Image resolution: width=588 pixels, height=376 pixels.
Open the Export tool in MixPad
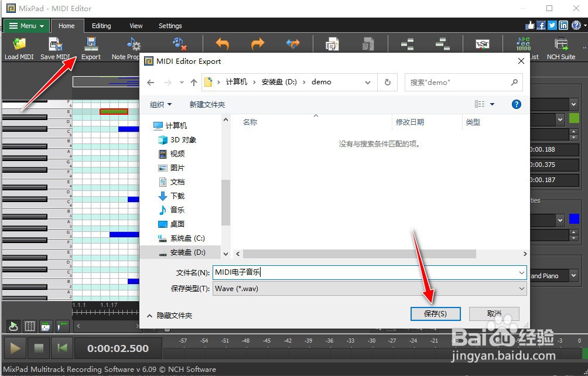91,49
